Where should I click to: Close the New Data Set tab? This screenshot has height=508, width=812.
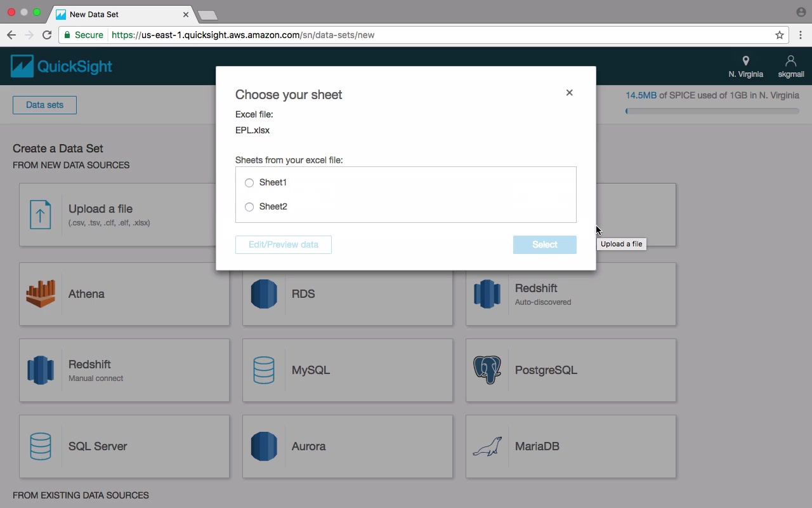coord(186,14)
